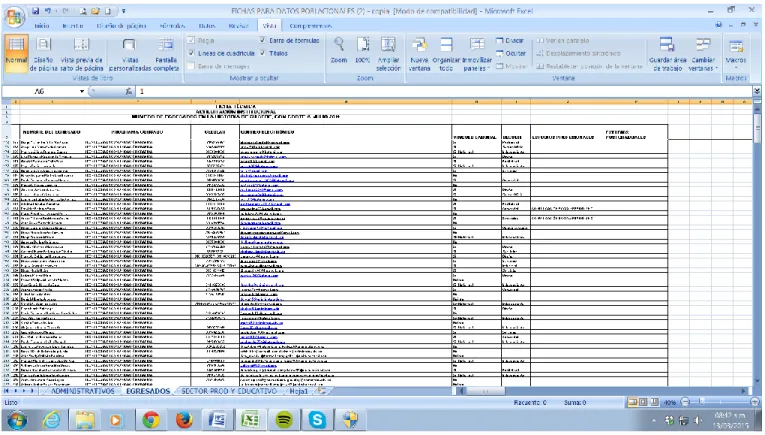765x435 pixels.
Task: Enable Pantalla completa view
Action: (x=166, y=54)
